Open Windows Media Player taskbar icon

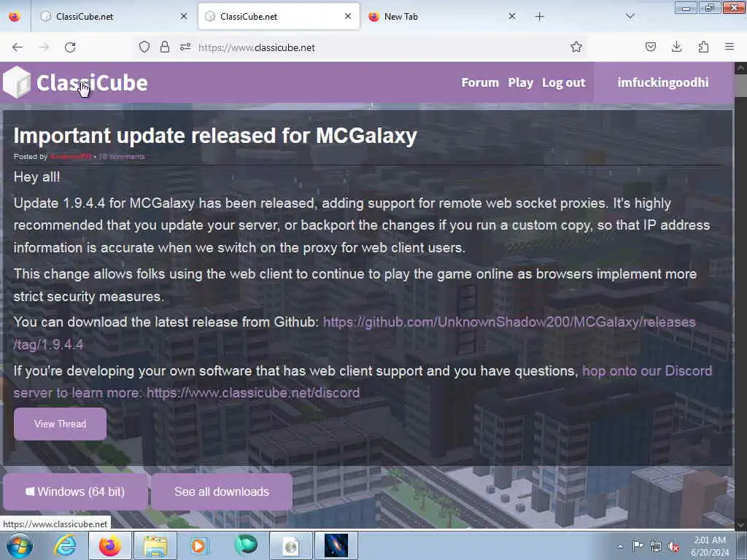point(199,545)
